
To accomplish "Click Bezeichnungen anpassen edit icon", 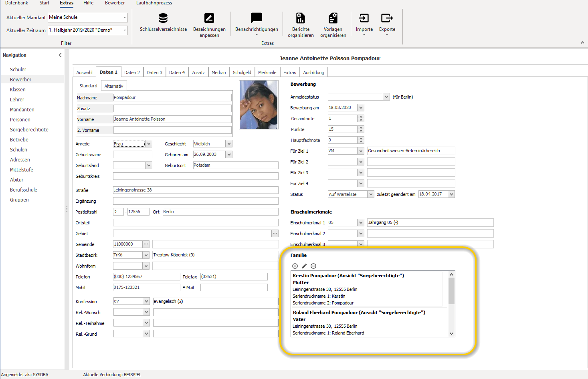I will click(x=209, y=18).
